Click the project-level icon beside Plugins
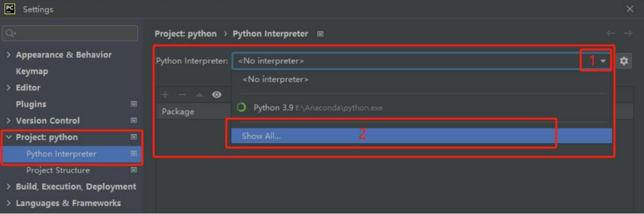This screenshot has width=644, height=214. click(133, 104)
